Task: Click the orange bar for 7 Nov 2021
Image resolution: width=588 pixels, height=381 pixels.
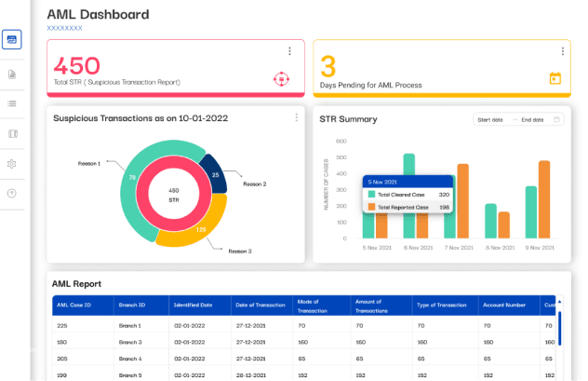Action: point(463,201)
